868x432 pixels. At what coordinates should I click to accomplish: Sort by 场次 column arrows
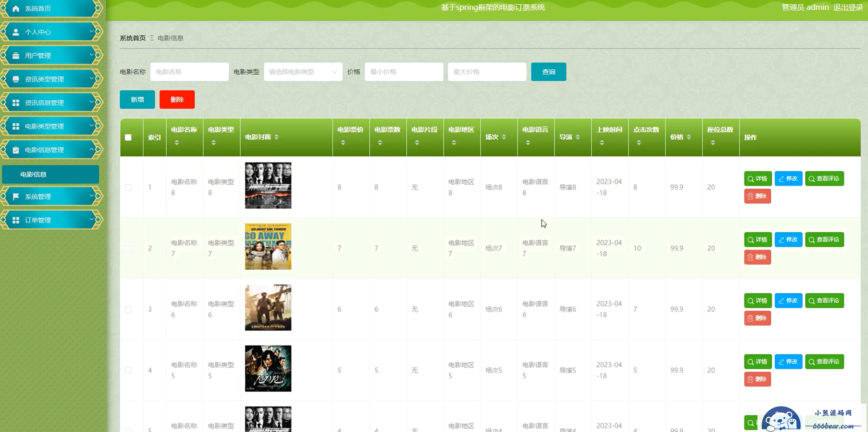504,137
